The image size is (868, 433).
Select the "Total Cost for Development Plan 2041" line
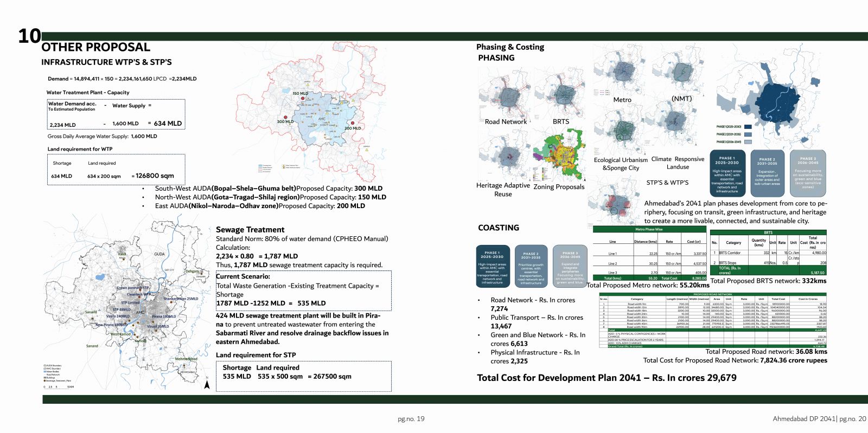[x=607, y=378]
